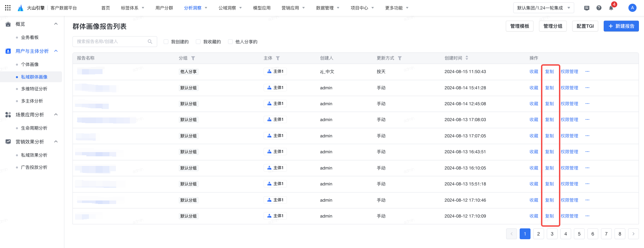Sort by 创建时间 column arrows
Image resolution: width=644 pixels, height=248 pixels.
click(467, 58)
